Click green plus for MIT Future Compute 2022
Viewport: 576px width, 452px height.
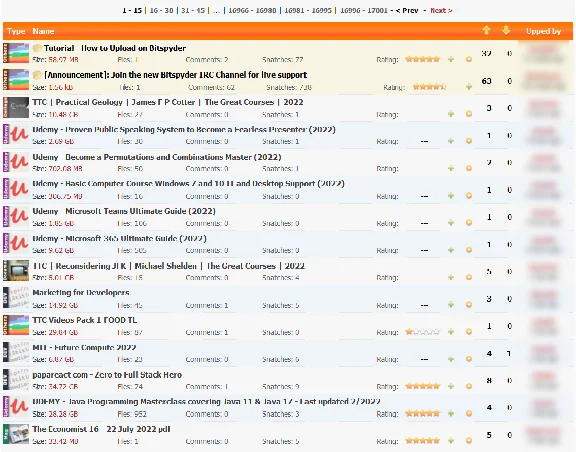[451, 359]
